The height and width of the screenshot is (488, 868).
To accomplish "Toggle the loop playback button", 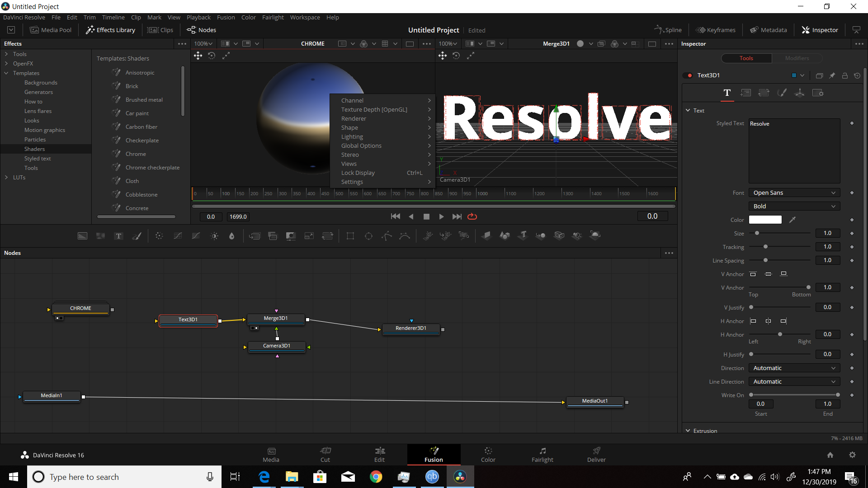I will tap(472, 216).
